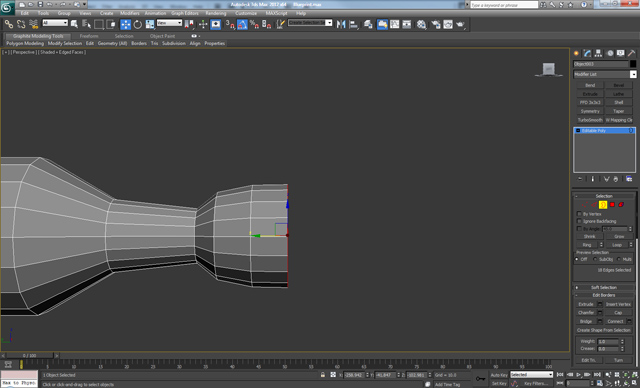Activate the Select and Scale tool
The width and height of the screenshot is (640, 388).
(x=150, y=24)
